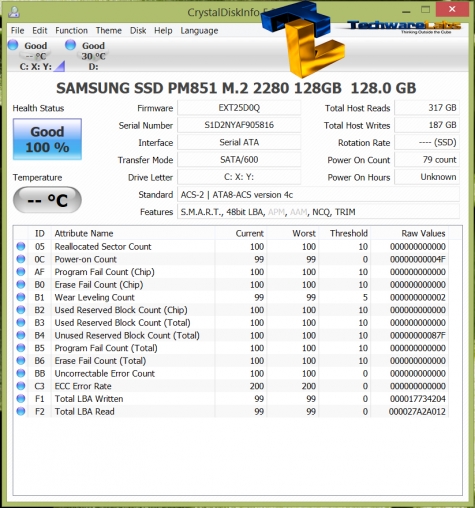The image size is (475, 508).
Task: Click the Serial Number S1D2NYAF905816 field
Action: tap(239, 125)
